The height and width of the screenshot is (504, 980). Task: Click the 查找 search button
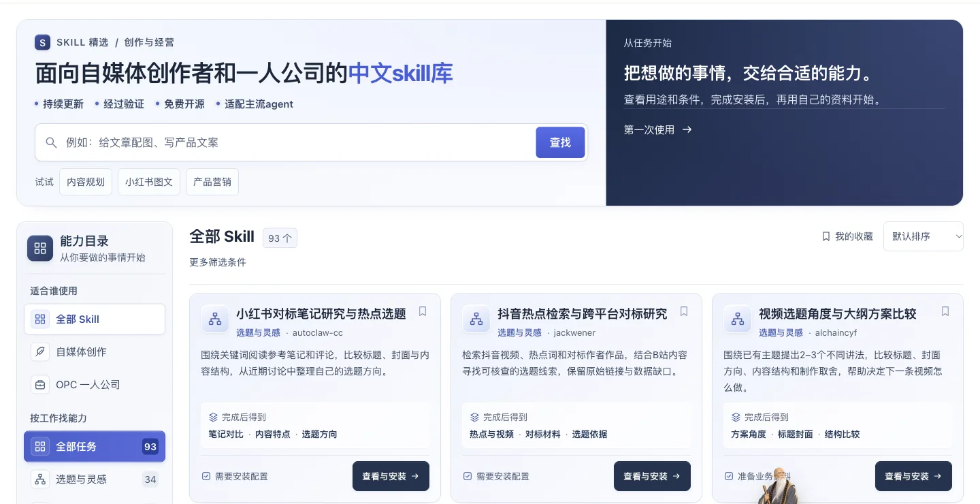point(560,142)
